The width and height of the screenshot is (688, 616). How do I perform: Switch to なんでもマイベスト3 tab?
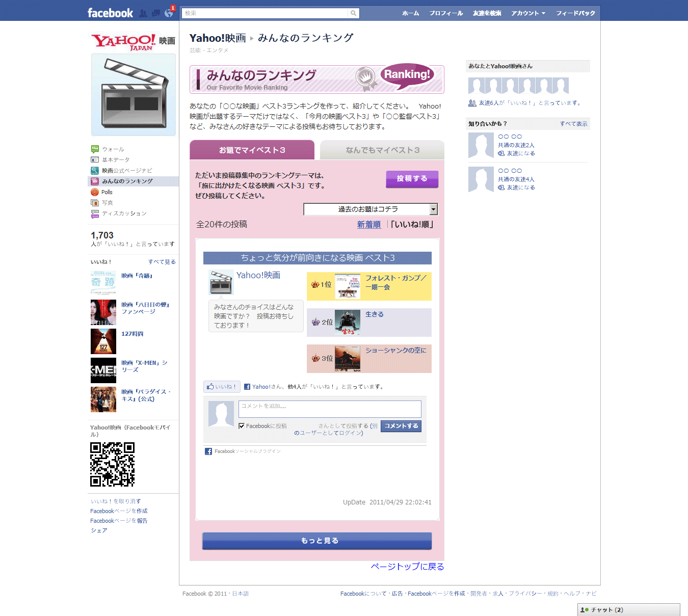(x=382, y=150)
